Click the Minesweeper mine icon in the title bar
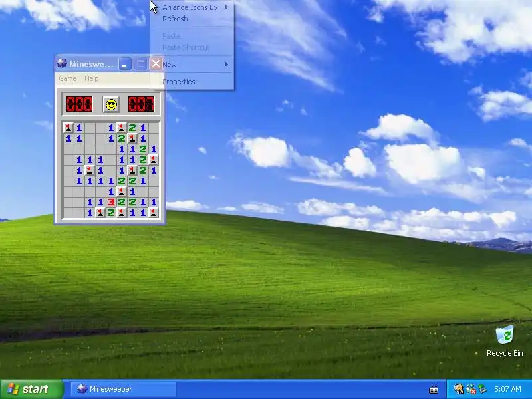 click(62, 63)
